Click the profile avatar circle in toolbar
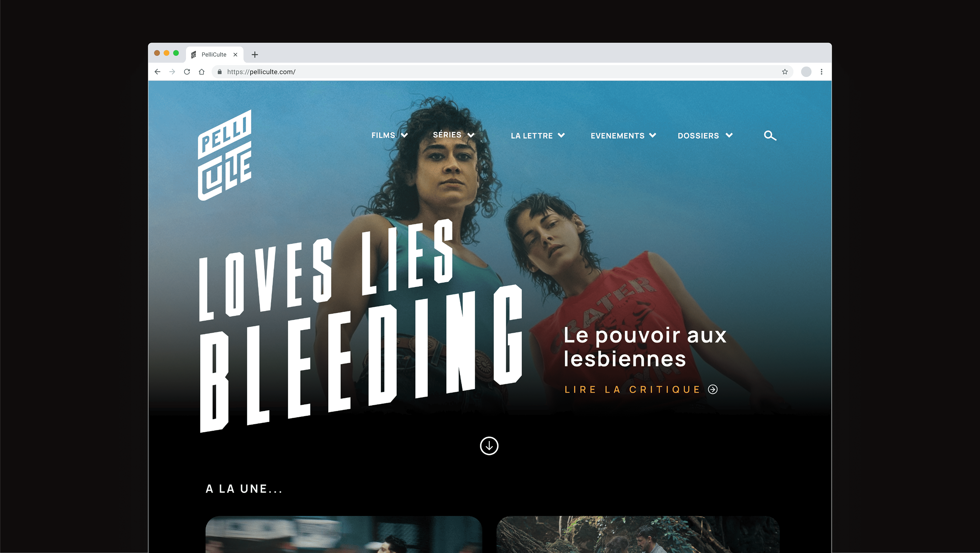This screenshot has width=980, height=553. click(806, 72)
